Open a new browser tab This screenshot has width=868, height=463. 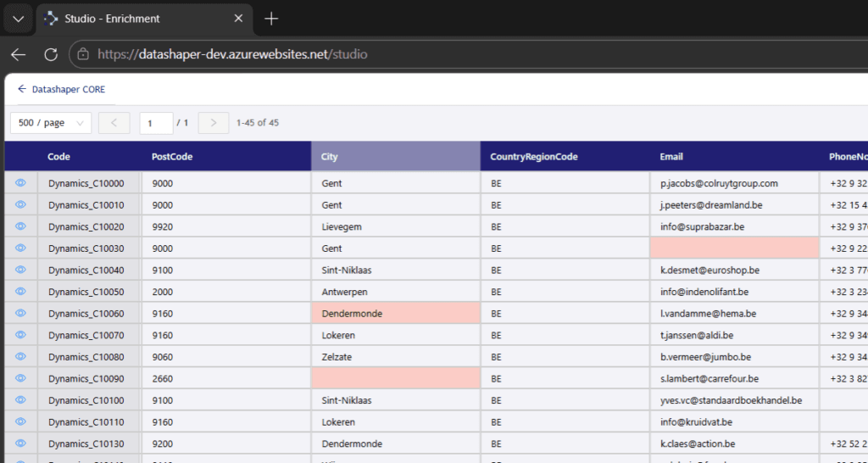pyautogui.click(x=271, y=19)
